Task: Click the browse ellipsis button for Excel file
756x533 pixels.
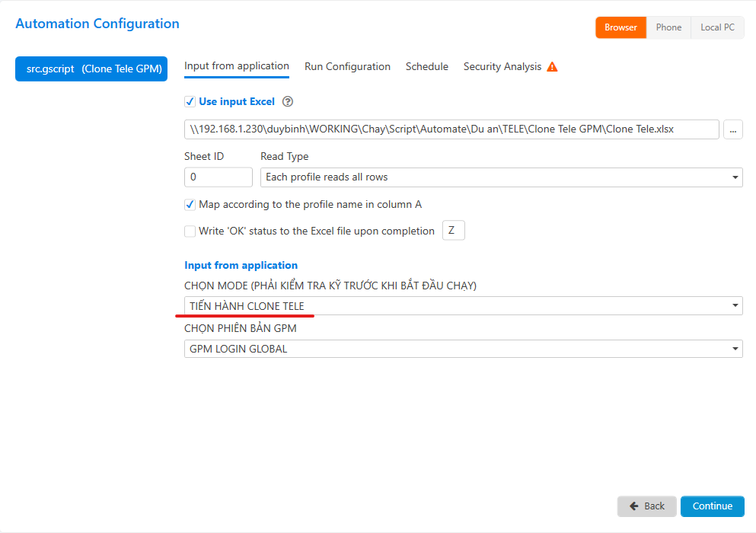Action: pyautogui.click(x=732, y=129)
